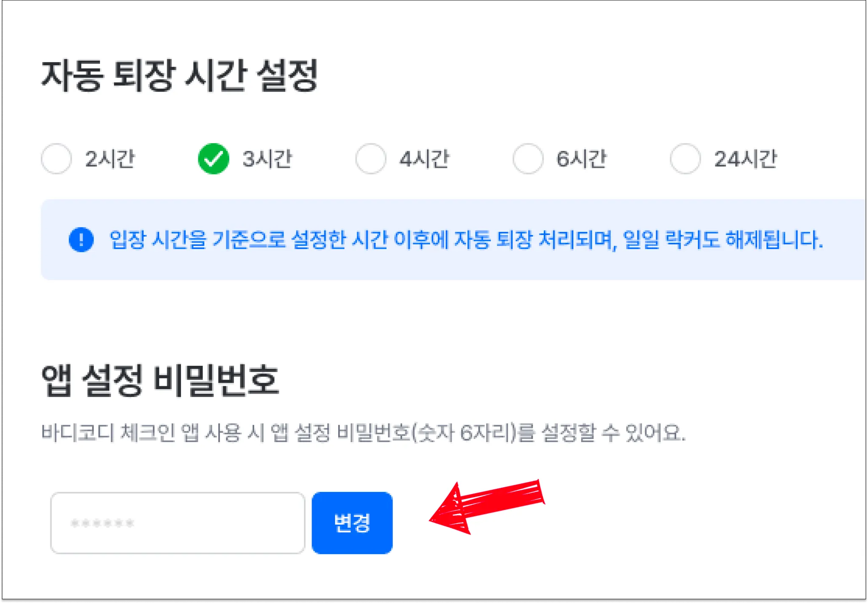The image size is (868, 603).
Task: Click the blue exclamation info icon
Action: pos(81,239)
